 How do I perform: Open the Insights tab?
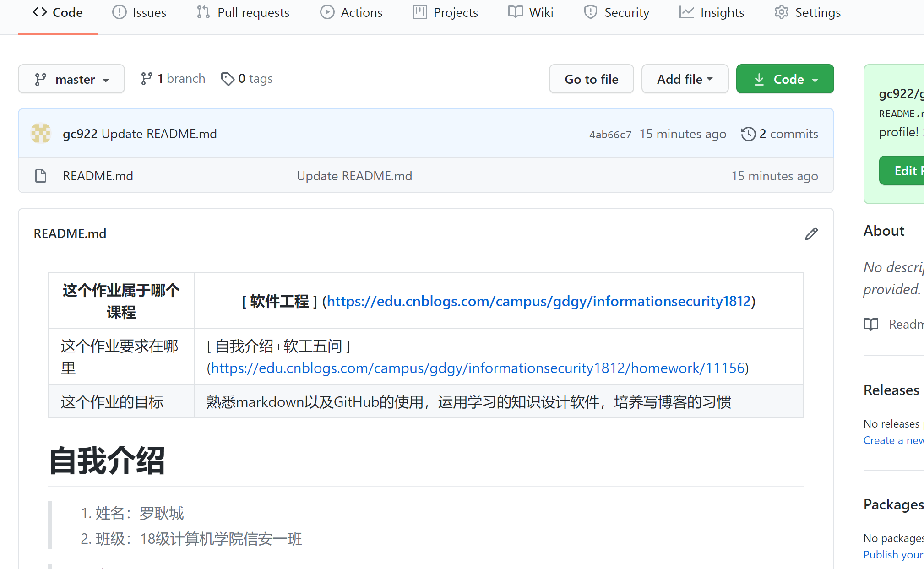[712, 12]
